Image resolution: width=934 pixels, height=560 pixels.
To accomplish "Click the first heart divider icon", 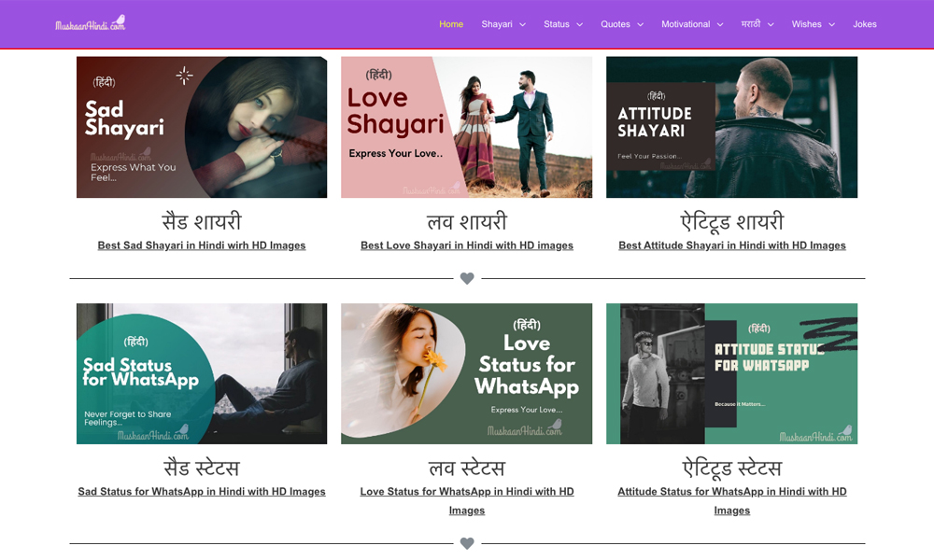I will pyautogui.click(x=467, y=278).
